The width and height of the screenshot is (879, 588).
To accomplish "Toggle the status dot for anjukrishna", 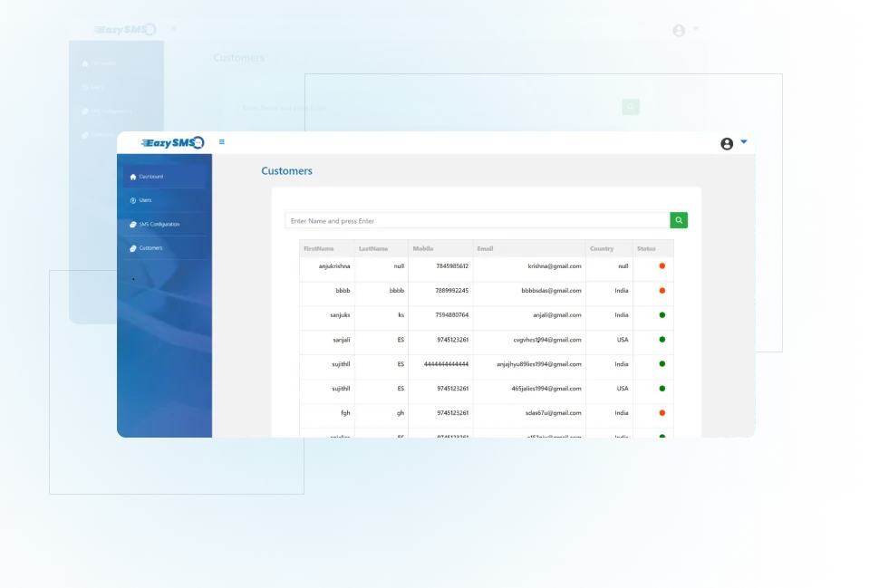I will (662, 266).
